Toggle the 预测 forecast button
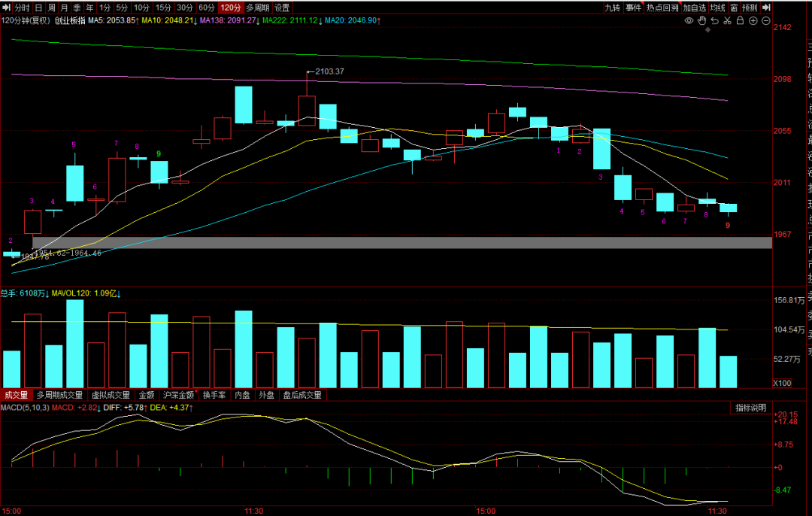The height and width of the screenshot is (516, 812). [x=750, y=8]
